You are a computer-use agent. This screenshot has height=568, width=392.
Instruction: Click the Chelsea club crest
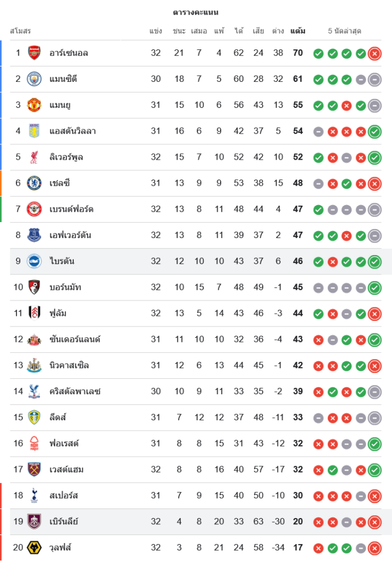(35, 183)
